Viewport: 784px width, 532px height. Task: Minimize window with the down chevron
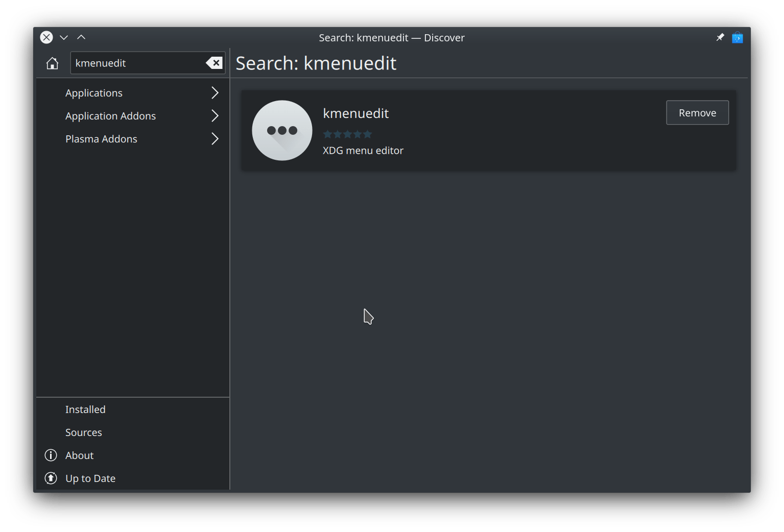click(x=64, y=37)
